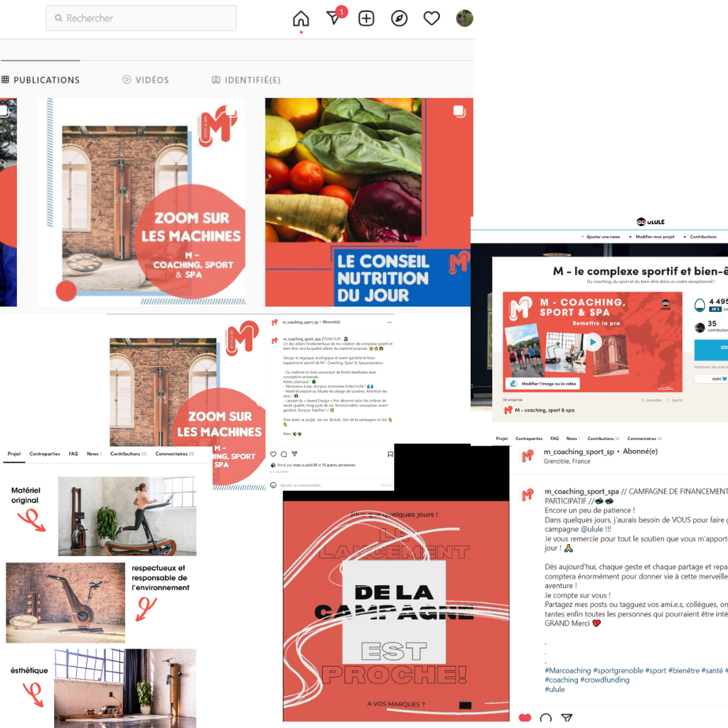Click the Ulule logo at the page top

point(651,222)
